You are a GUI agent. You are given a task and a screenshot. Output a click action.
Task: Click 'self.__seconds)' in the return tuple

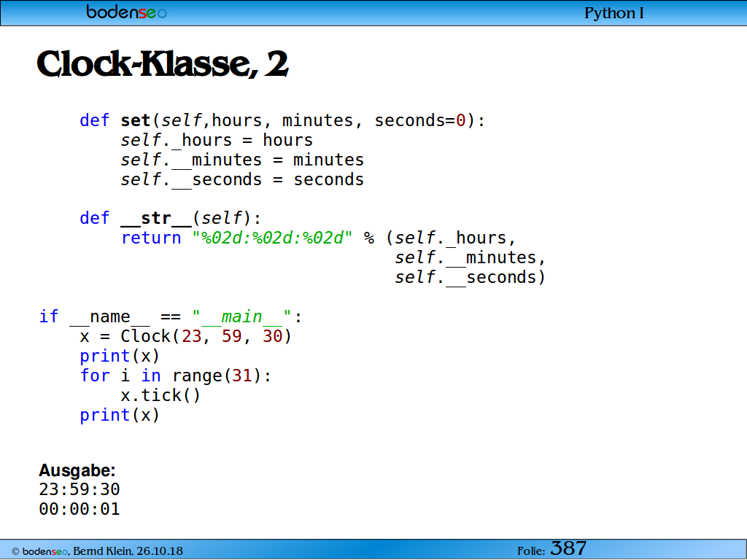point(471,277)
